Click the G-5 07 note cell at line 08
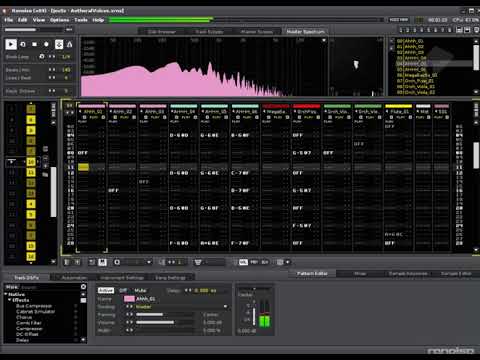The image size is (480, 360). 302,153
